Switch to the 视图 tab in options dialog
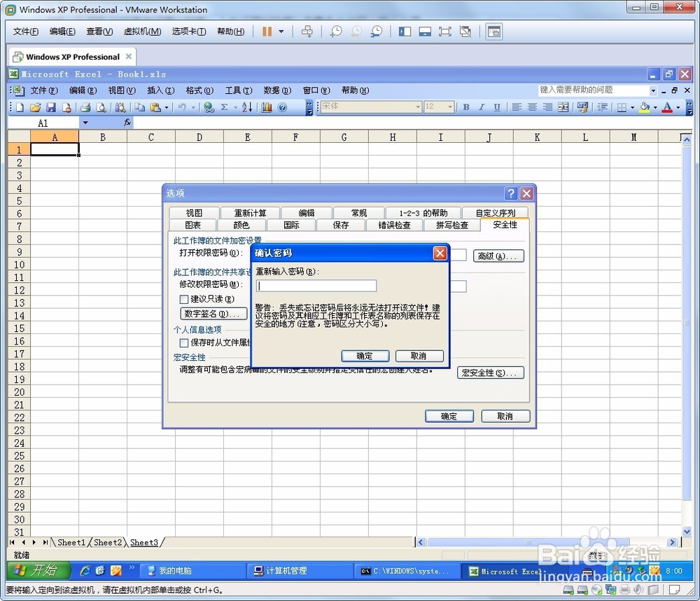The height and width of the screenshot is (601, 700). tap(194, 213)
